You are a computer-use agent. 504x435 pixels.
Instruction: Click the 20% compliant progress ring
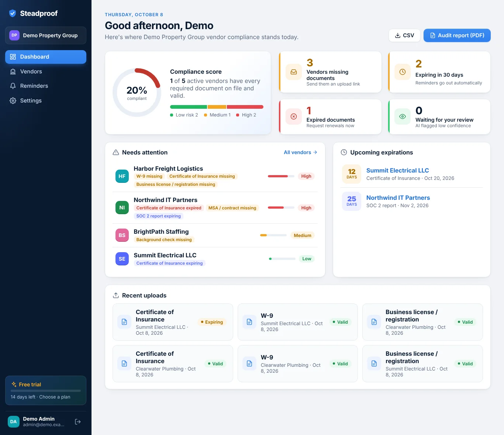[137, 93]
